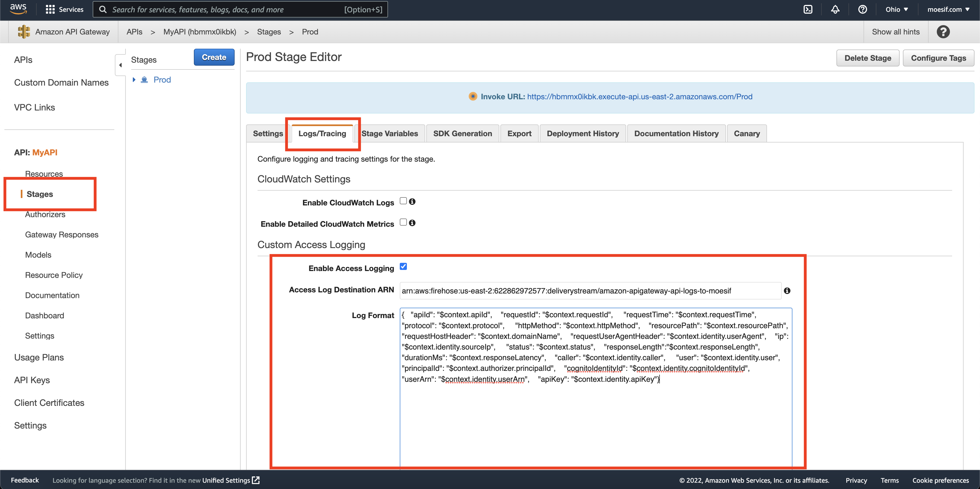Expand the Prod stage tree item
Viewport: 980px width, 489px height.
tap(134, 80)
